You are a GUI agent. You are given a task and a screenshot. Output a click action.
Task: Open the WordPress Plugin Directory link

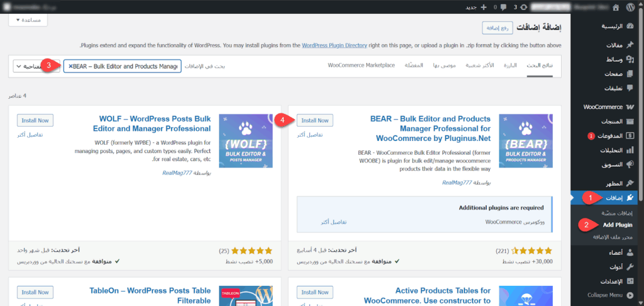335,45
